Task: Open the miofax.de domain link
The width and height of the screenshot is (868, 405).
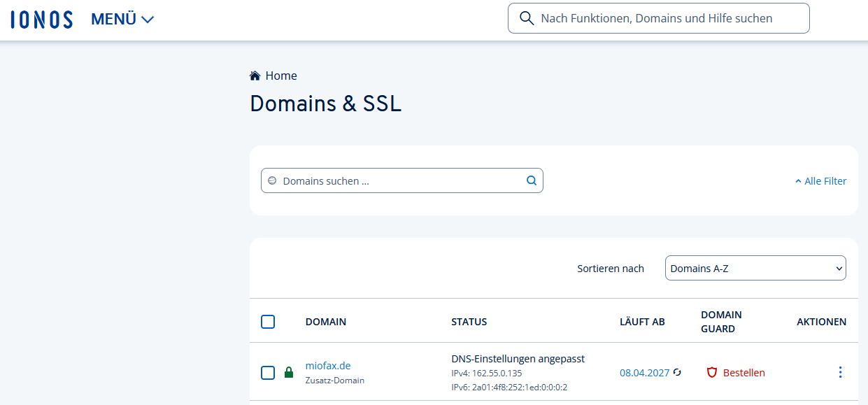Action: tap(327, 365)
